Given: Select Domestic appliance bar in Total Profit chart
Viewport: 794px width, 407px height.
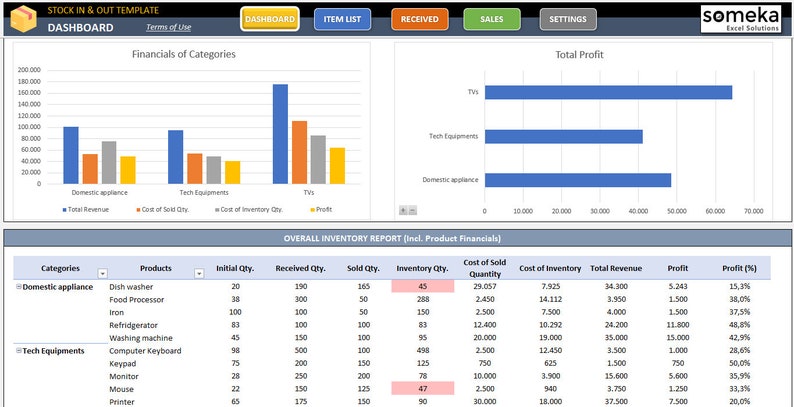Looking at the screenshot, I should coord(578,180).
